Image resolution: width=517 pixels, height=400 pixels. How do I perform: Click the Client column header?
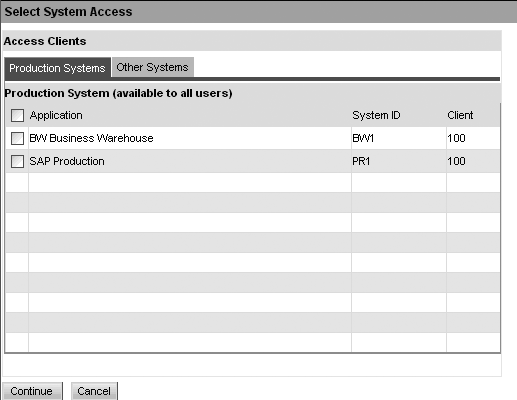tap(460, 115)
